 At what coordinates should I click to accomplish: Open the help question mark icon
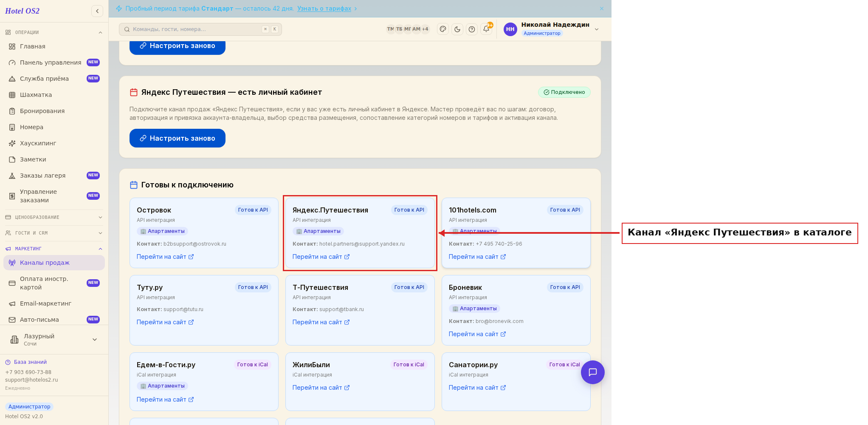(x=472, y=29)
